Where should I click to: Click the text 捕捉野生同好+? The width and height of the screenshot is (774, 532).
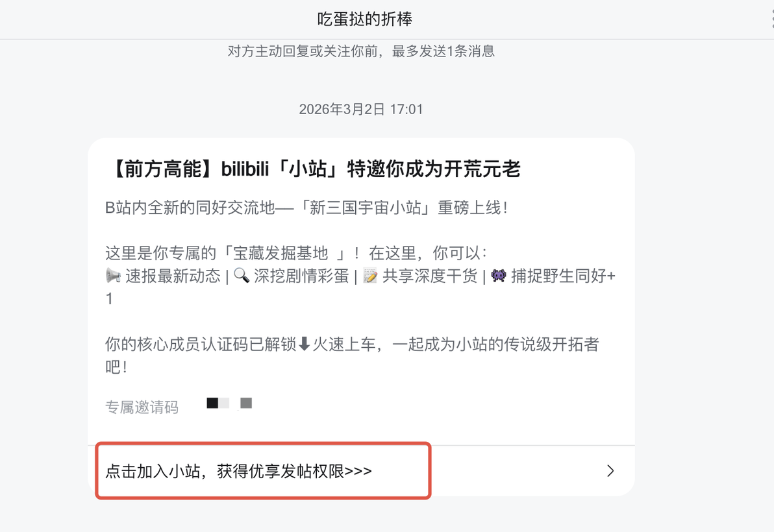(563, 276)
